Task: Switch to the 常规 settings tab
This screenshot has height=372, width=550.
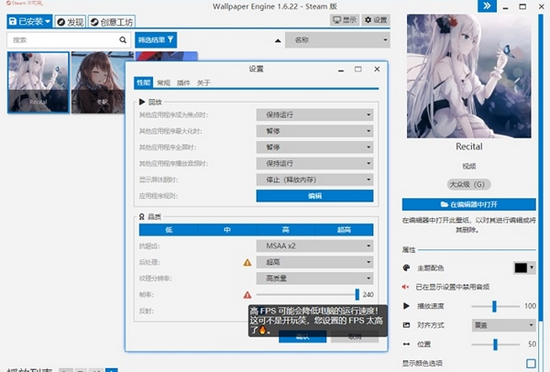Action: (163, 83)
